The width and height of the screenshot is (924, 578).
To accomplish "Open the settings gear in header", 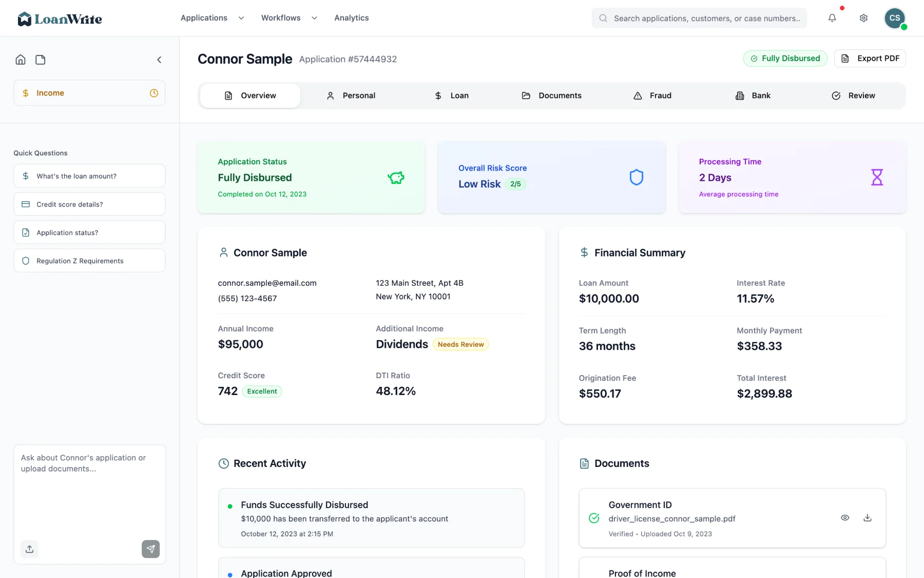I will (x=864, y=18).
